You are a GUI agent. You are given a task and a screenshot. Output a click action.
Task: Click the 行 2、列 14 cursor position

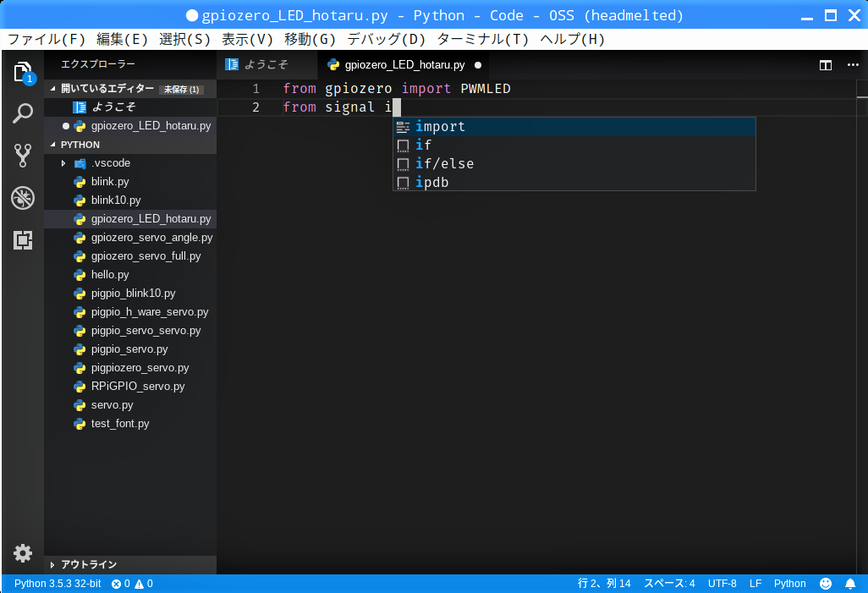tap(604, 584)
